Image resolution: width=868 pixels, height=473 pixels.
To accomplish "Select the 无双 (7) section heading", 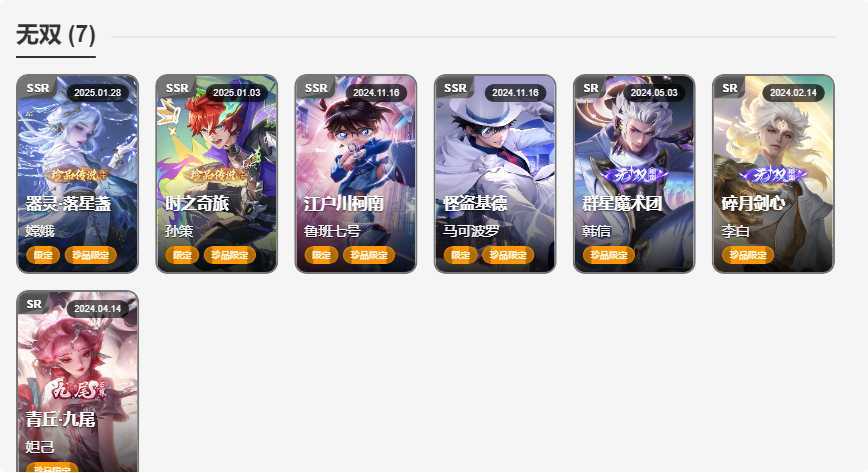I will coord(56,35).
